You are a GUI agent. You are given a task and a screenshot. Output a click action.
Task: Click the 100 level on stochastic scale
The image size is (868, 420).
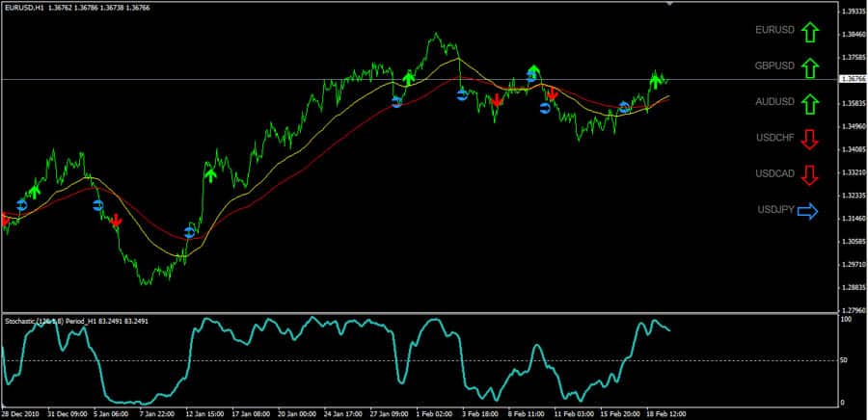coord(846,320)
